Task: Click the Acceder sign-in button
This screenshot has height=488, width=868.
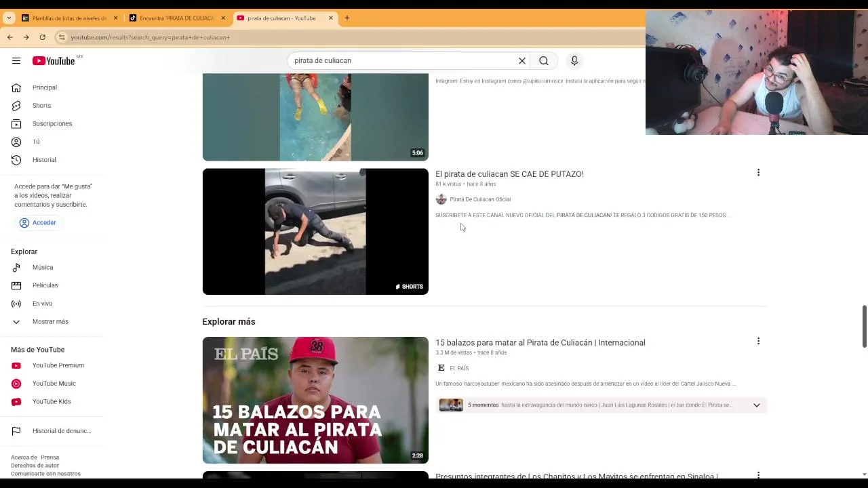Action: (39, 223)
